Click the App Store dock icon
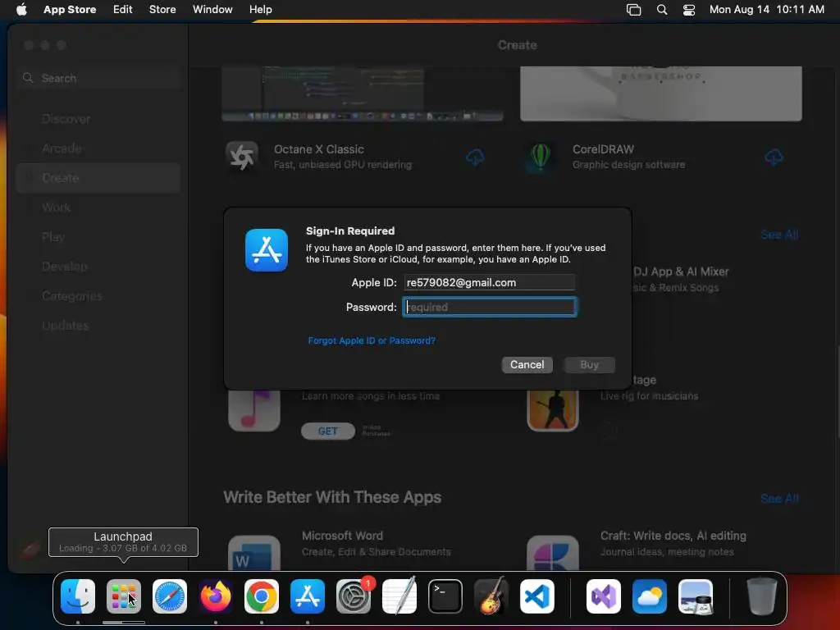Image resolution: width=840 pixels, height=630 pixels. 308,596
